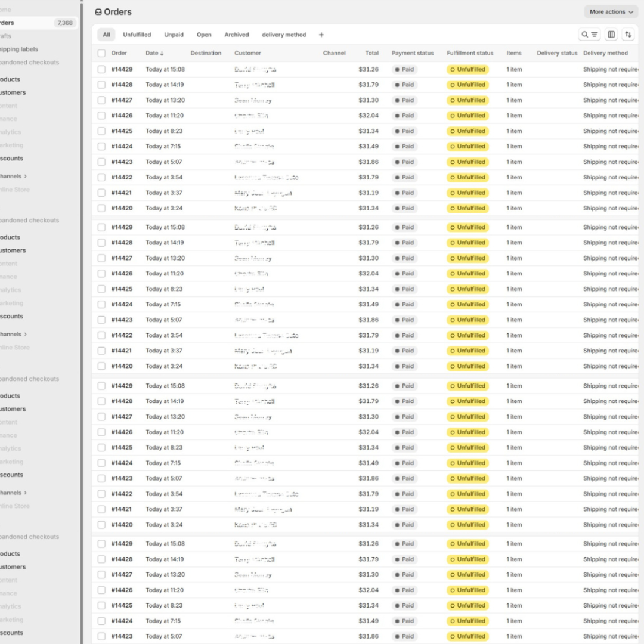The width and height of the screenshot is (644, 644).
Task: Switch to the Unfulfilled tab
Action: pos(137,35)
